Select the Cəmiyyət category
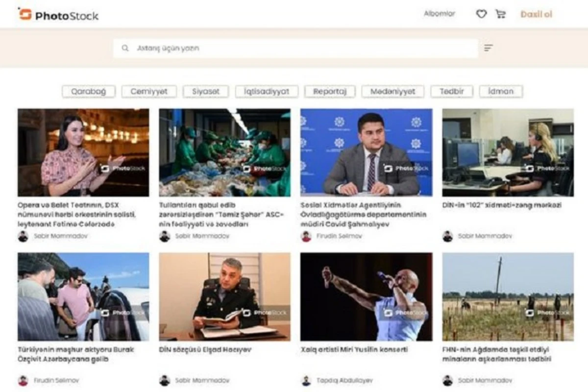The image size is (588, 392). (149, 92)
